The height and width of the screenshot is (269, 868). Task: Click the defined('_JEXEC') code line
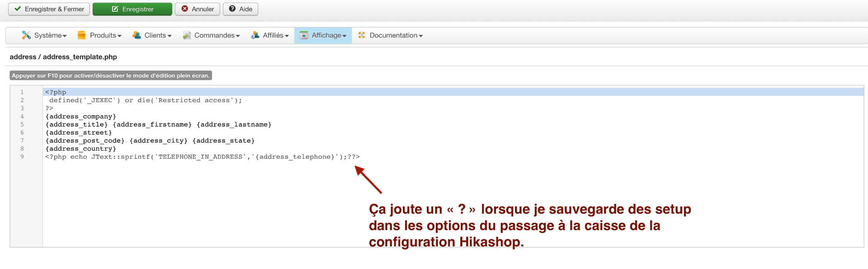coord(146,100)
